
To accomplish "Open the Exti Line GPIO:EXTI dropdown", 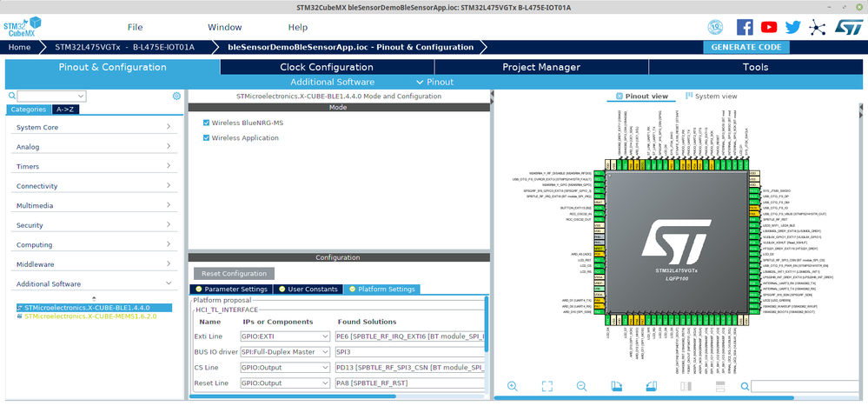I will pos(285,336).
